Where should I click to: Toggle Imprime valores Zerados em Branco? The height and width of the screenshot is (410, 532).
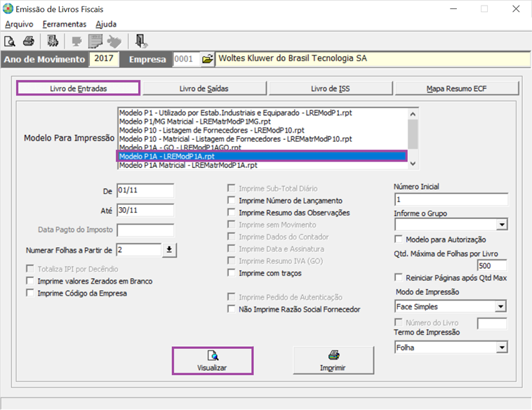[30, 282]
